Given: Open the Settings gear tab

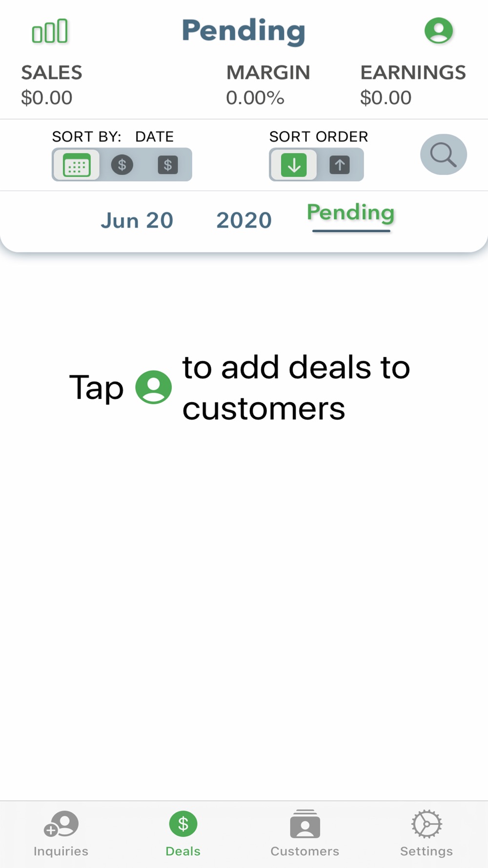Looking at the screenshot, I should [x=427, y=834].
